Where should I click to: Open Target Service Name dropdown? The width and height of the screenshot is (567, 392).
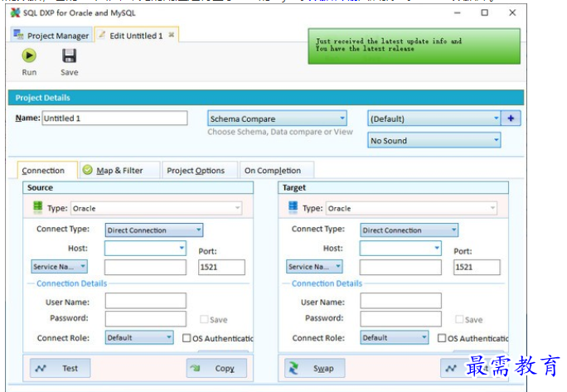click(x=314, y=267)
